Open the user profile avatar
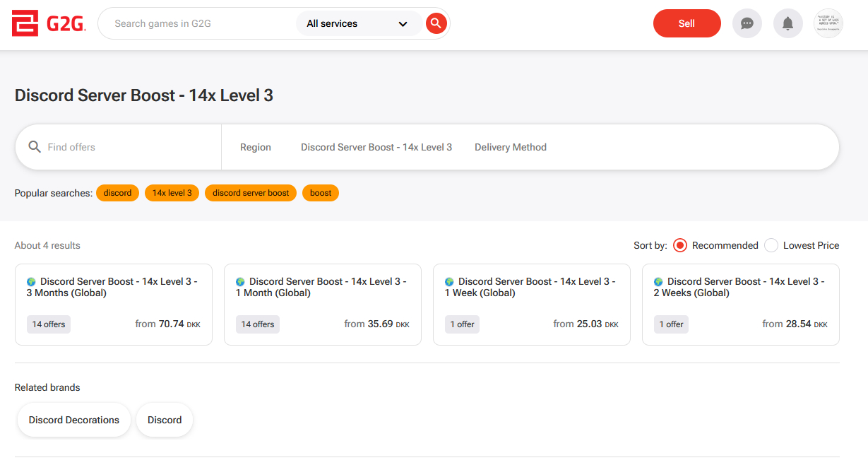This screenshot has width=868, height=465. point(828,23)
